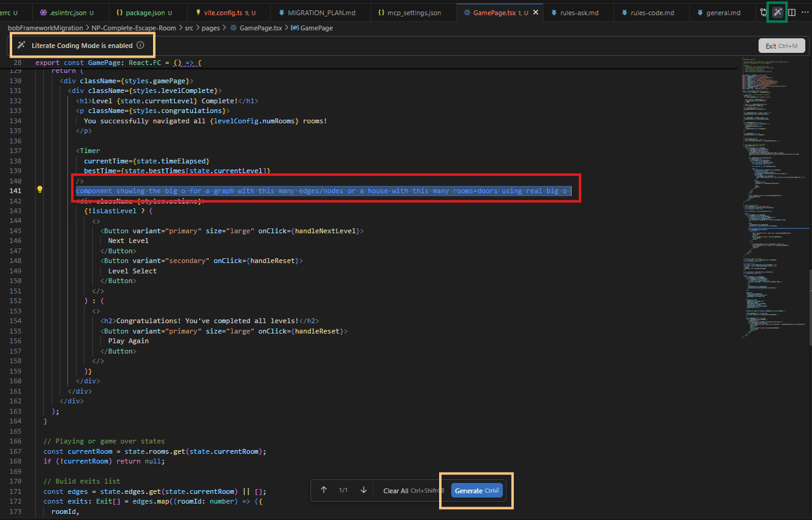Click the magic wand Literate Coding icon
This screenshot has height=520, width=812.
click(777, 12)
